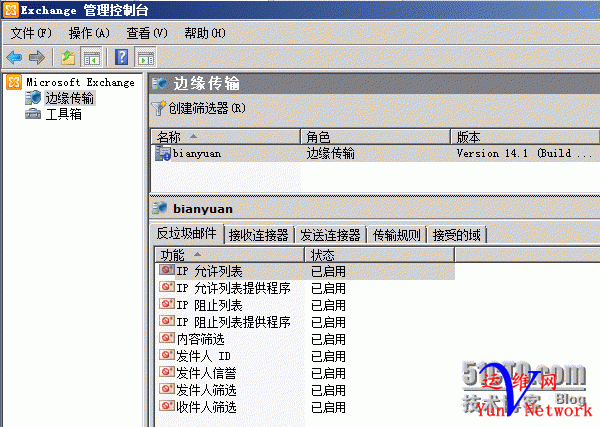Screen dimensions: 600x427
Task: Toggle the show/hide console tree icon
Action: pos(92,58)
